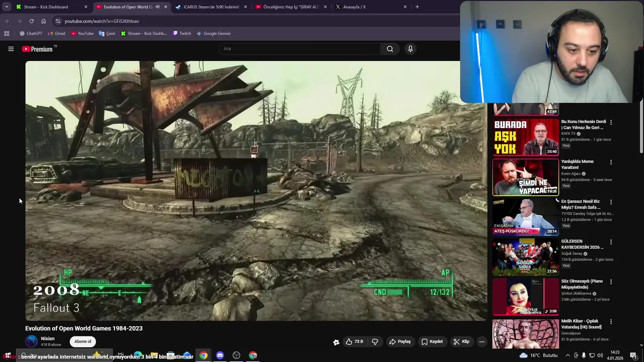Open Discord from the taskbar
The width and height of the screenshot is (644, 362).
point(220,355)
